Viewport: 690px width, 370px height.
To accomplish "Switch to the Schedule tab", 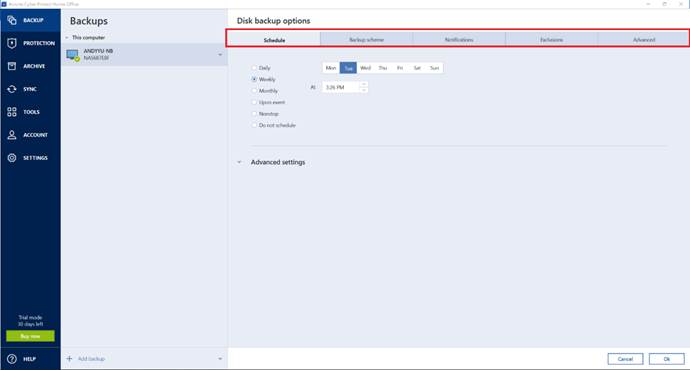I will 274,40.
